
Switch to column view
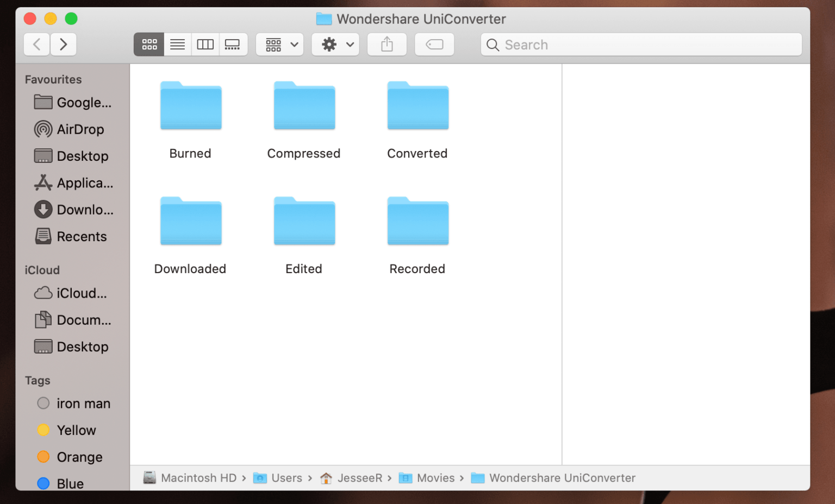point(205,45)
